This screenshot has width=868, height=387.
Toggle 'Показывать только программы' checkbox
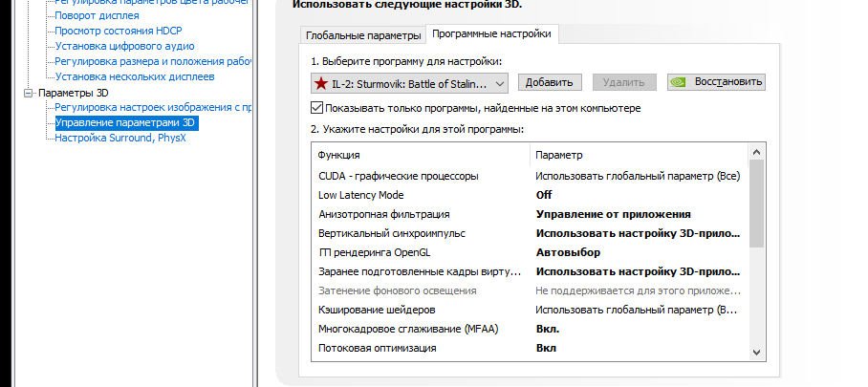[x=317, y=108]
